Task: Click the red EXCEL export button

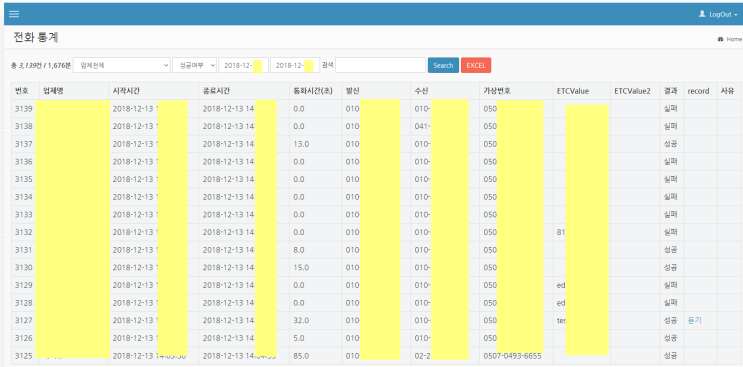Action: coord(476,65)
